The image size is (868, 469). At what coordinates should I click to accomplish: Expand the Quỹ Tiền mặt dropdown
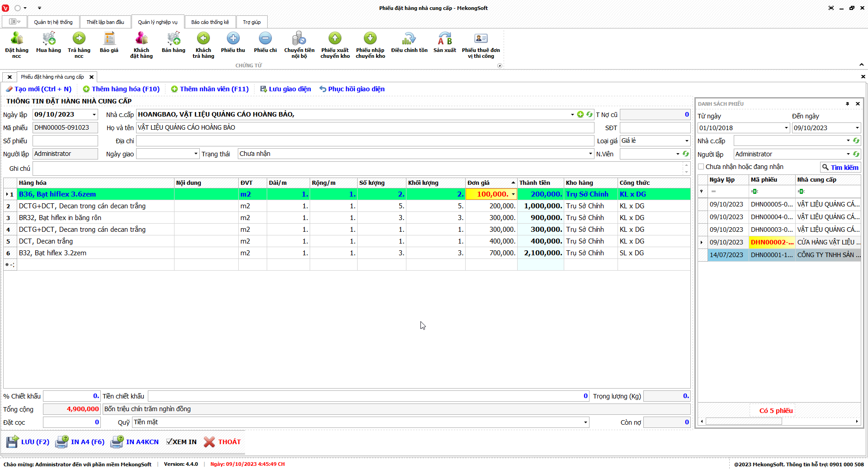point(585,422)
